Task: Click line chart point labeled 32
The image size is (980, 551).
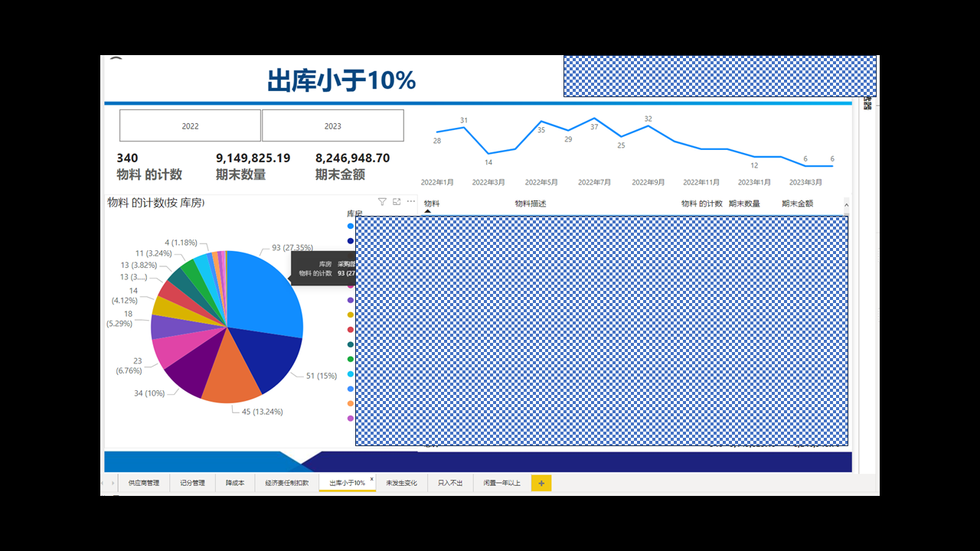Action: click(648, 126)
